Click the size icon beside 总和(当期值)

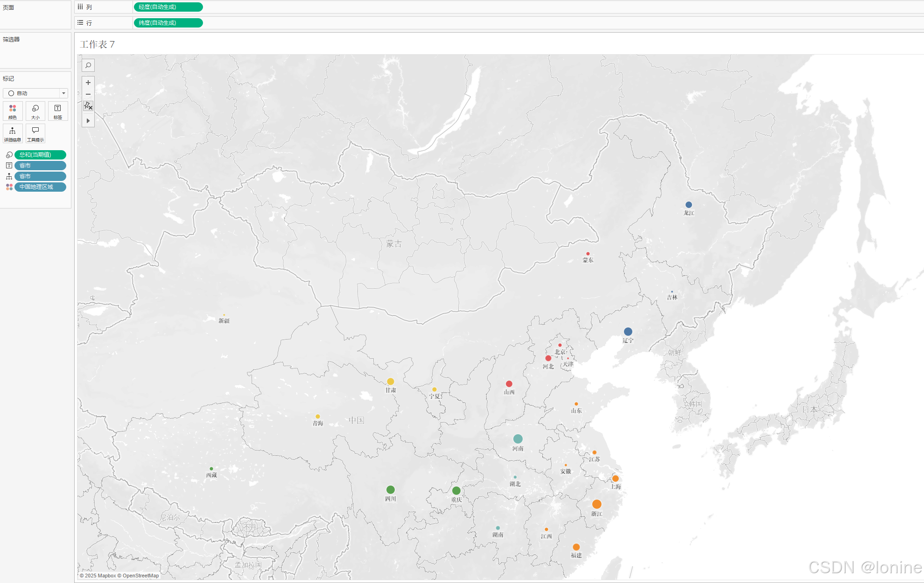coord(9,155)
